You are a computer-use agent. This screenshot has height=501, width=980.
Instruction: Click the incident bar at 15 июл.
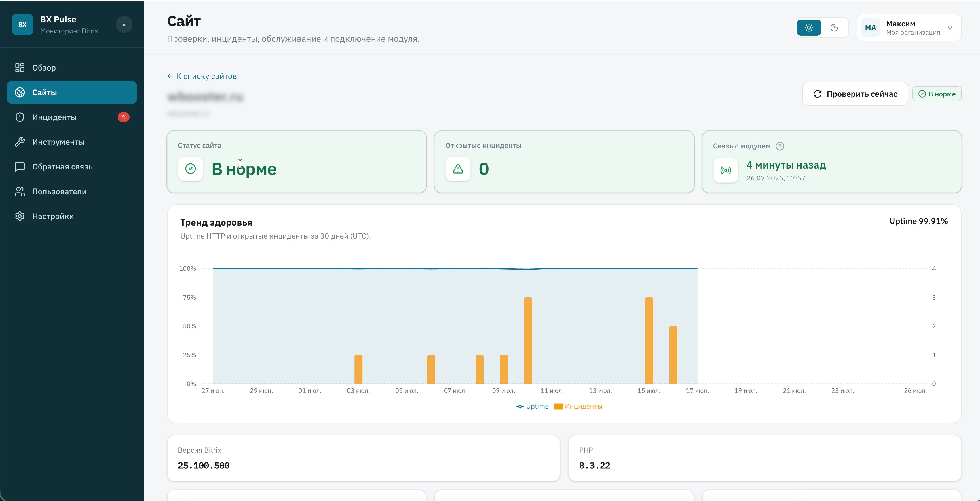coord(649,340)
